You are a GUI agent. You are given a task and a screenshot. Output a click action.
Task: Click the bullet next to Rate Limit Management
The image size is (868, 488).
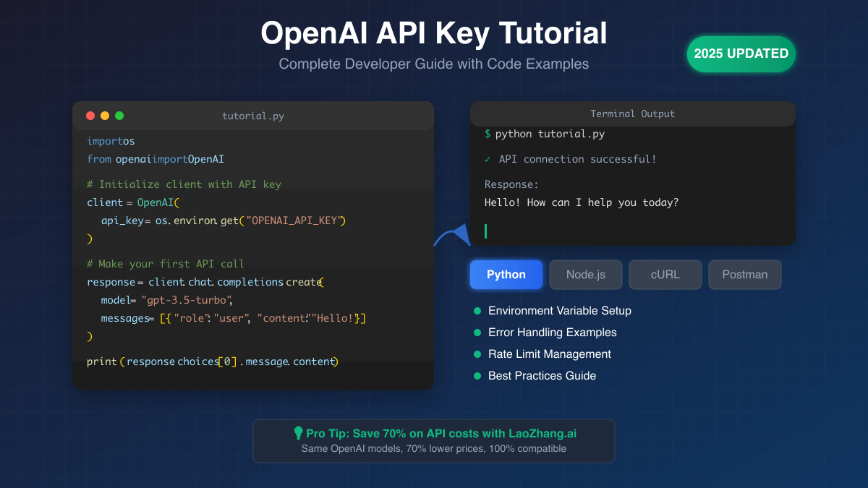(x=477, y=354)
